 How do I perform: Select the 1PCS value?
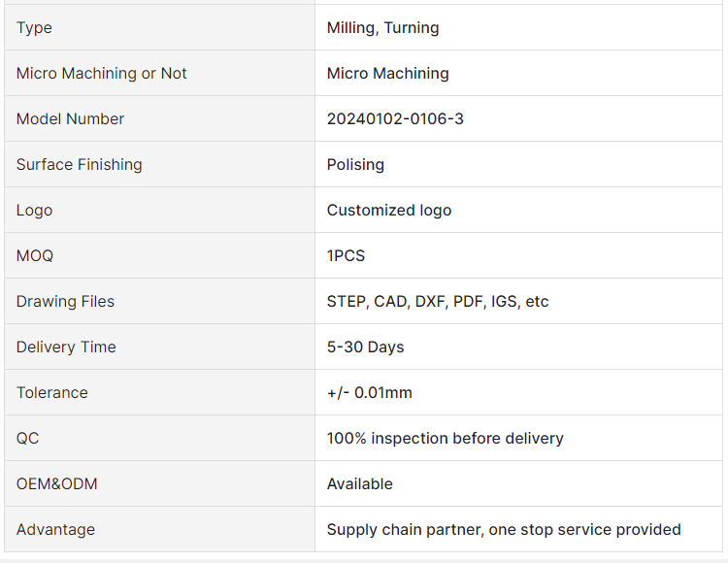[x=346, y=255]
